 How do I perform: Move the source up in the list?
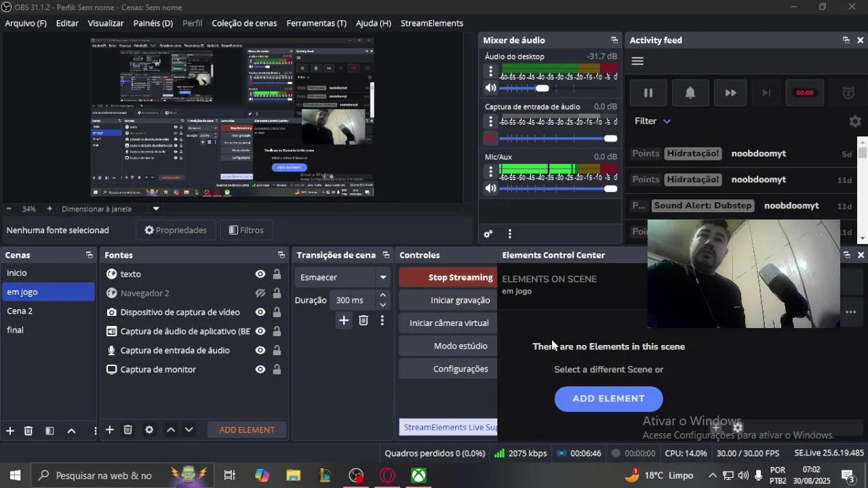pyautogui.click(x=171, y=430)
